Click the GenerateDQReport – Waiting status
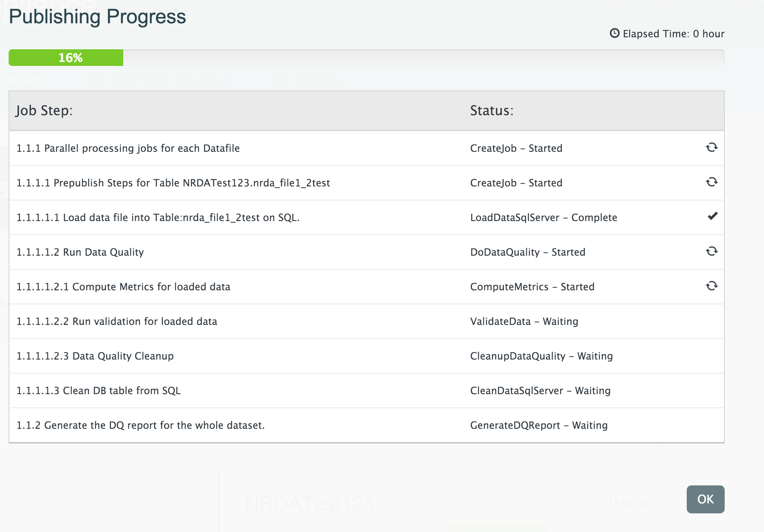Viewport: 764px width, 532px height. (x=539, y=425)
